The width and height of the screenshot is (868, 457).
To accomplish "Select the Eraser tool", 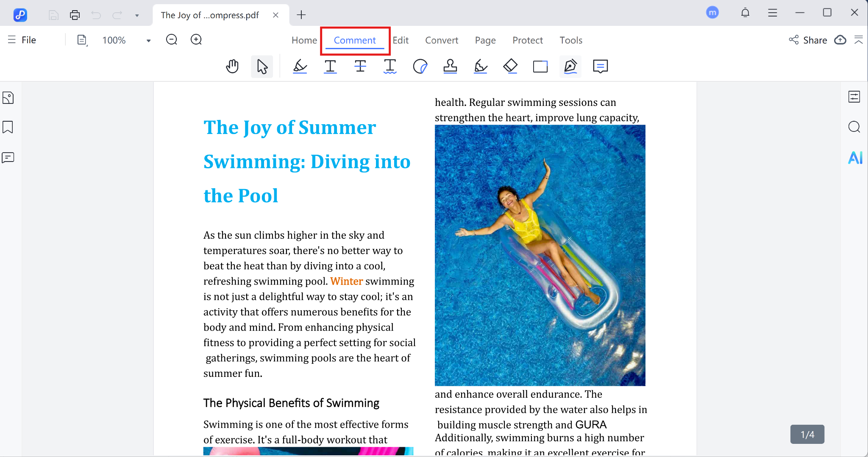I will (510, 67).
